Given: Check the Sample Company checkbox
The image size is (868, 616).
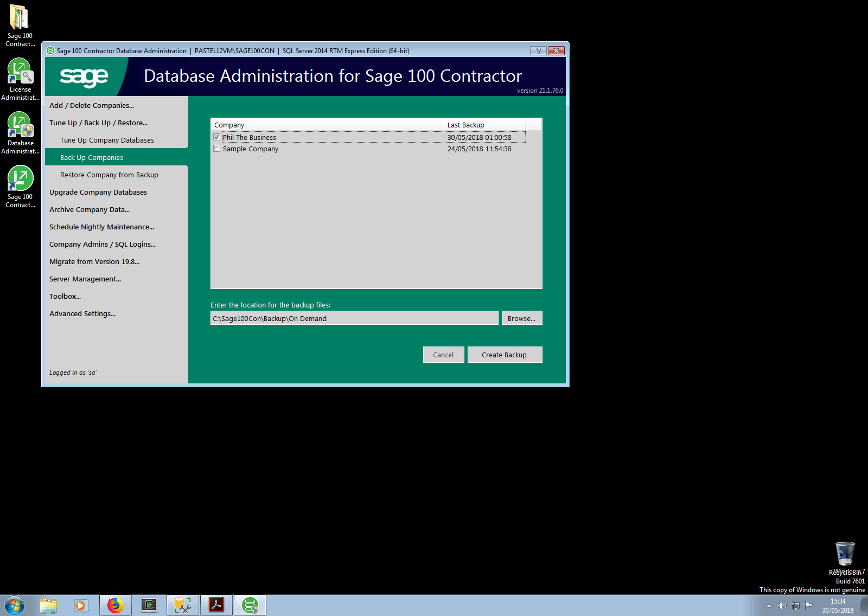Looking at the screenshot, I should pos(217,149).
